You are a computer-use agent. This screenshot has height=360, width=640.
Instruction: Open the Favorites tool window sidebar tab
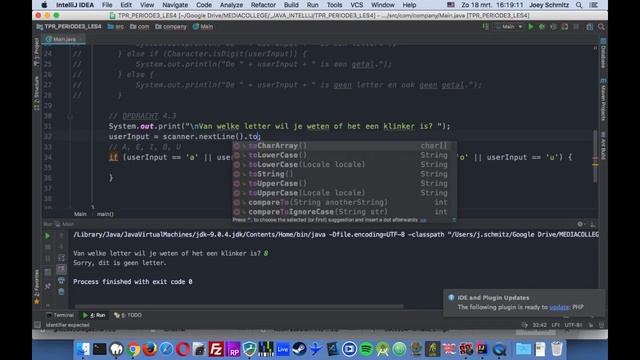[x=36, y=286]
